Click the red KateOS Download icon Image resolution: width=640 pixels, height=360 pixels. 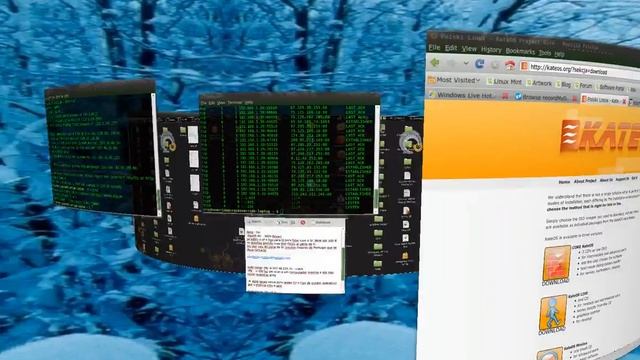(556, 264)
